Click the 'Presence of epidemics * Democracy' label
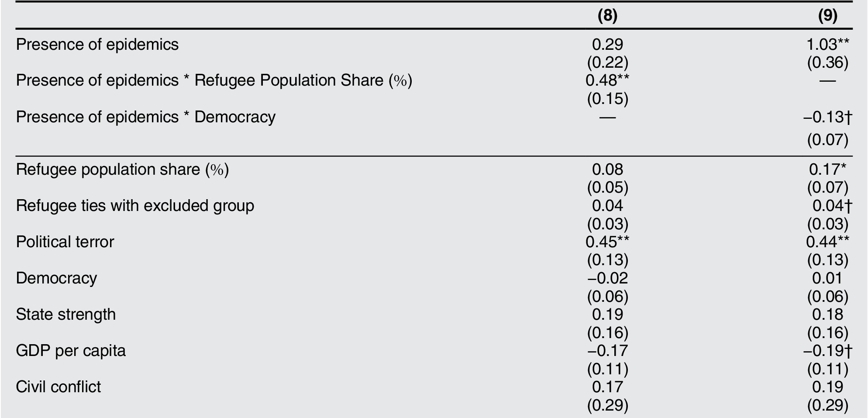 point(145,117)
